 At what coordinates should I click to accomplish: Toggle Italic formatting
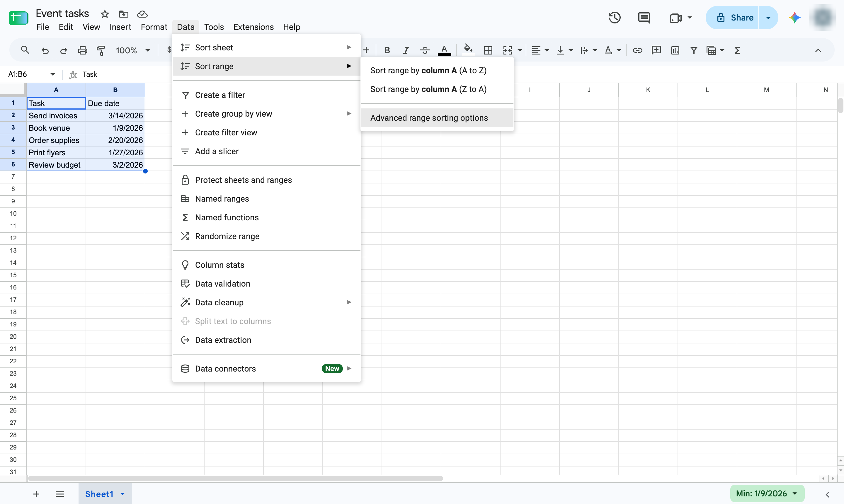click(406, 51)
